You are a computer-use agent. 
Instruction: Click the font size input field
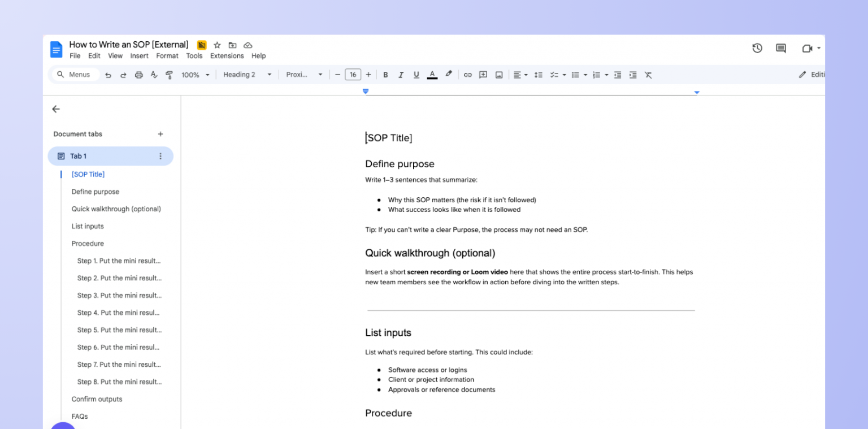tap(353, 75)
